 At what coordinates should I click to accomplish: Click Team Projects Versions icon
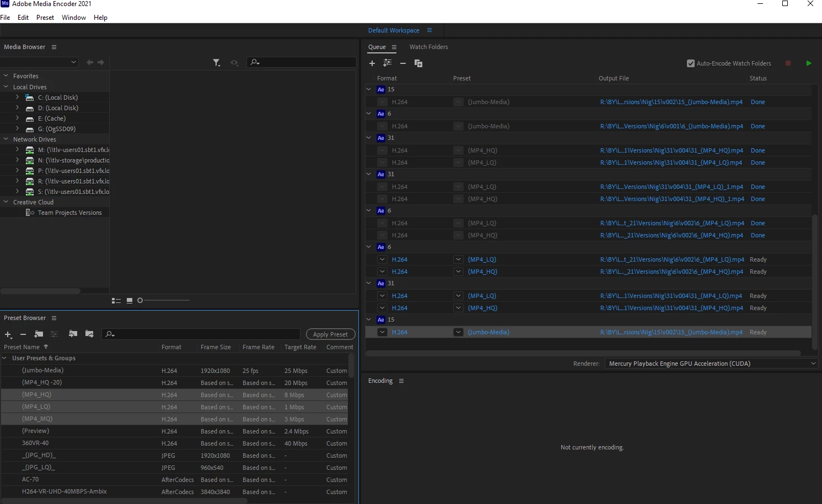tap(30, 213)
